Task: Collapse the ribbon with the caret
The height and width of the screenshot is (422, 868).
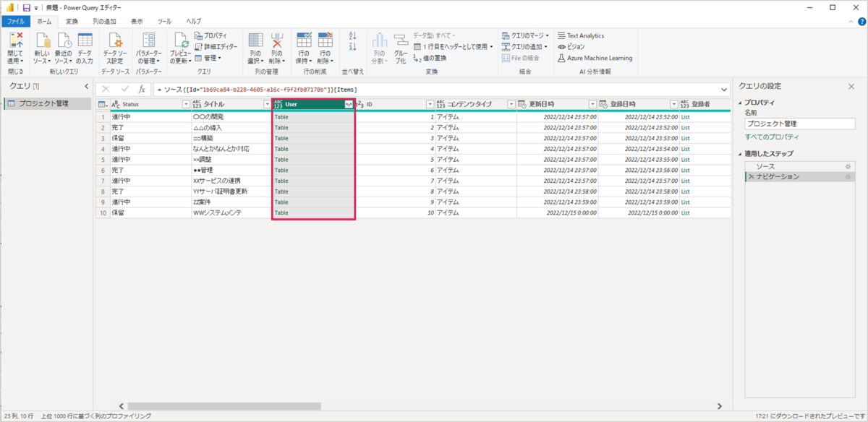Action: pos(849,22)
